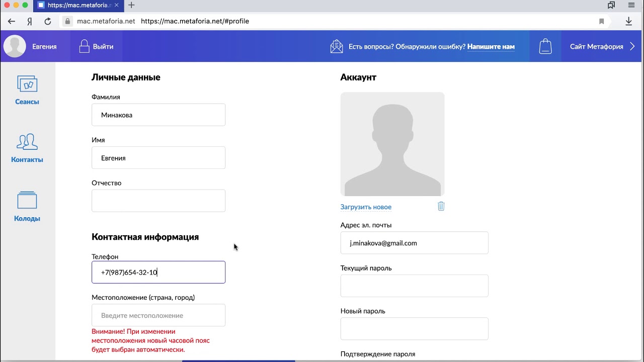Open the Колоды decks icon

click(x=27, y=200)
